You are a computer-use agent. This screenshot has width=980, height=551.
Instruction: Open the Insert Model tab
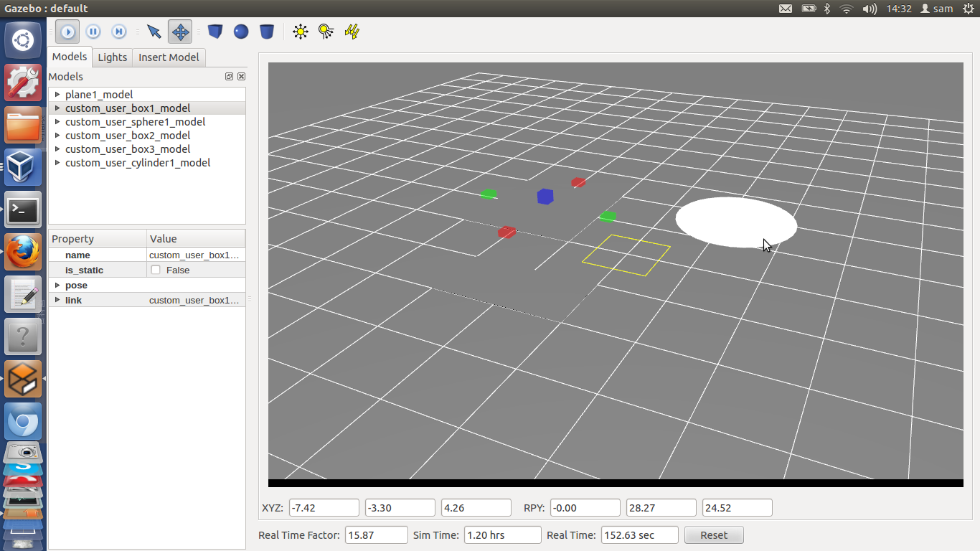(169, 57)
